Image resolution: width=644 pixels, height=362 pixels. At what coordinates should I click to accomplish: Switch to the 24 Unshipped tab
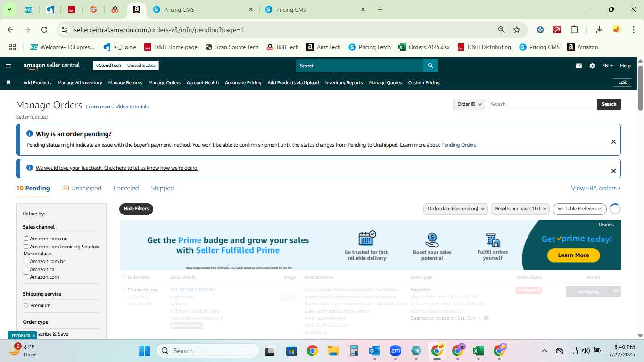(x=82, y=188)
